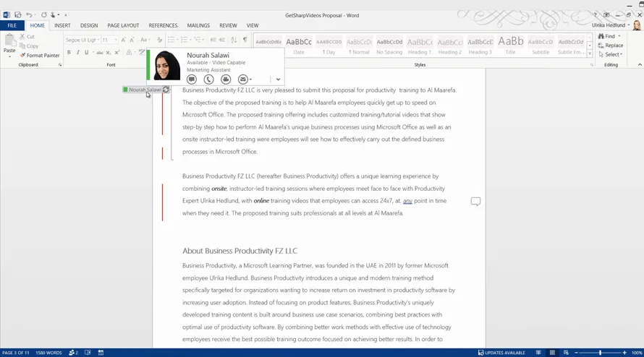
Task: Show number of authors editing in status bar
Action: pos(73,353)
